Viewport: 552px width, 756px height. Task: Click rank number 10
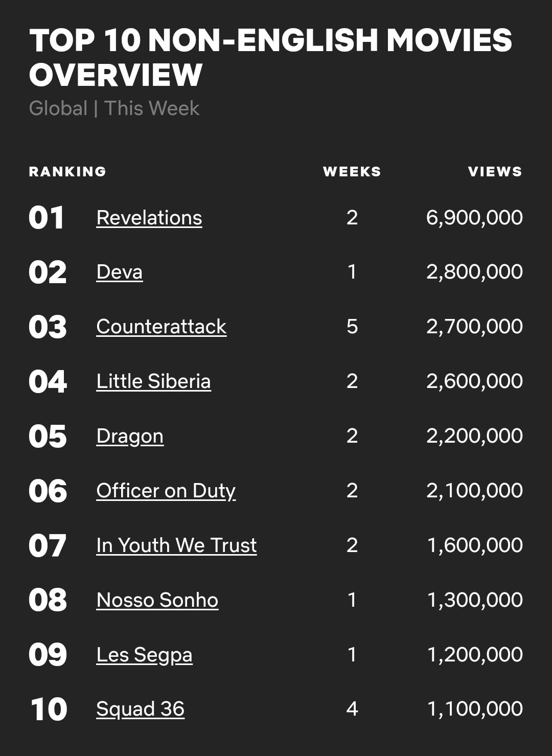[49, 709]
